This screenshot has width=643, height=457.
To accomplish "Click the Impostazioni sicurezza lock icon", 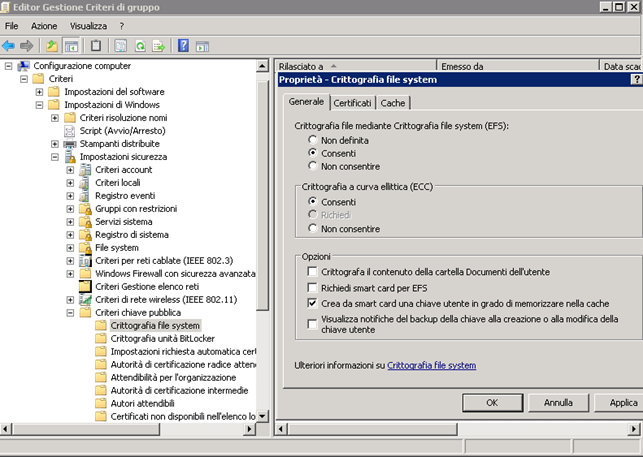I will click(x=70, y=157).
